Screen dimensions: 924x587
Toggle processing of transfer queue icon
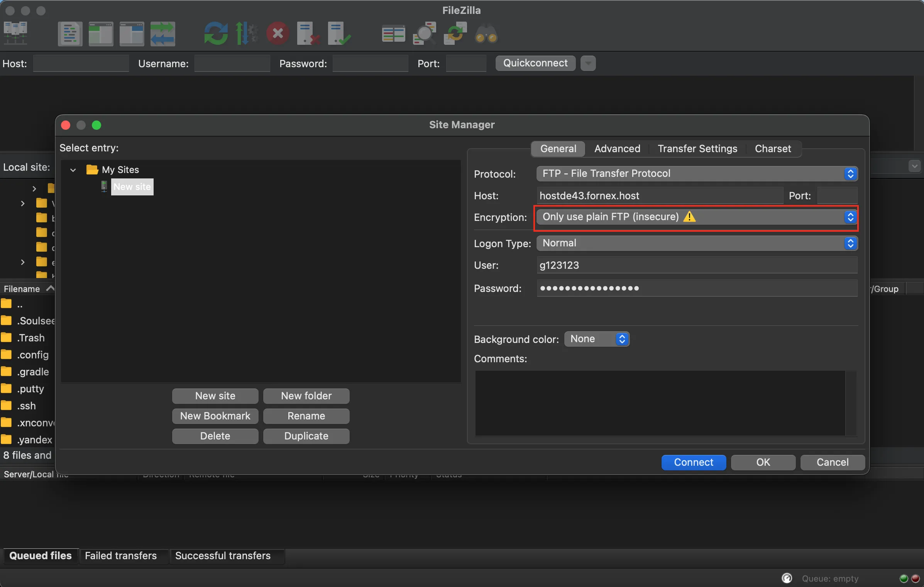(x=247, y=34)
